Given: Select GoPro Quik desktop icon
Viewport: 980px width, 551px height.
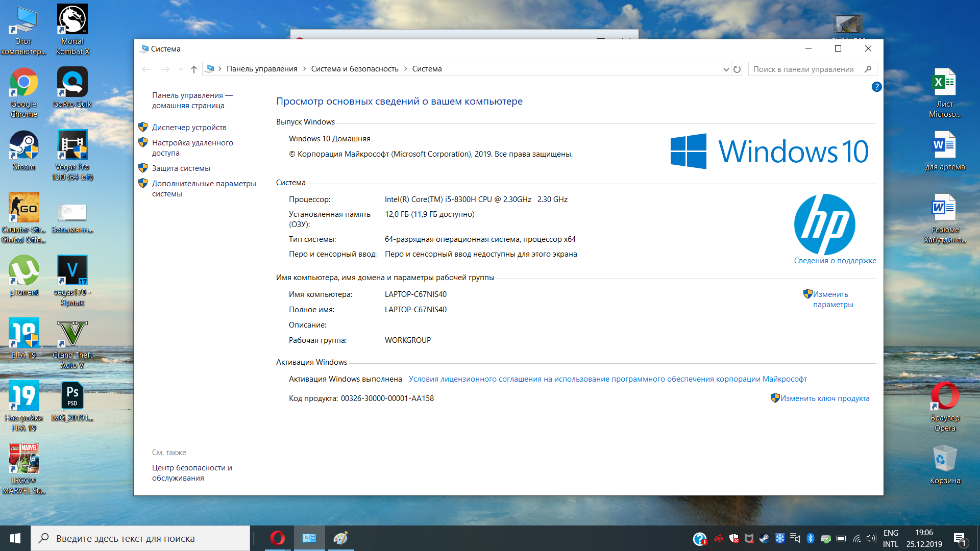Looking at the screenshot, I should click(72, 88).
